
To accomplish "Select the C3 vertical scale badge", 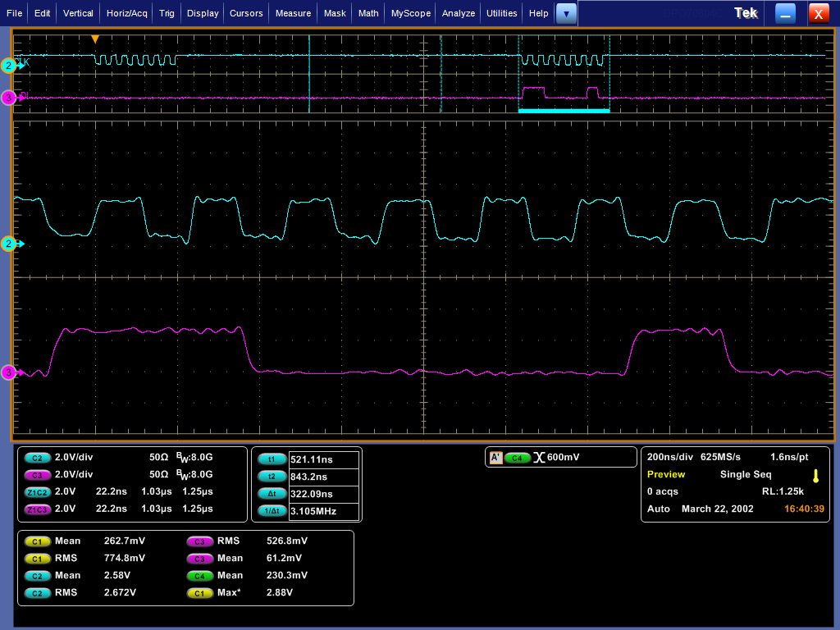I will point(36,476).
